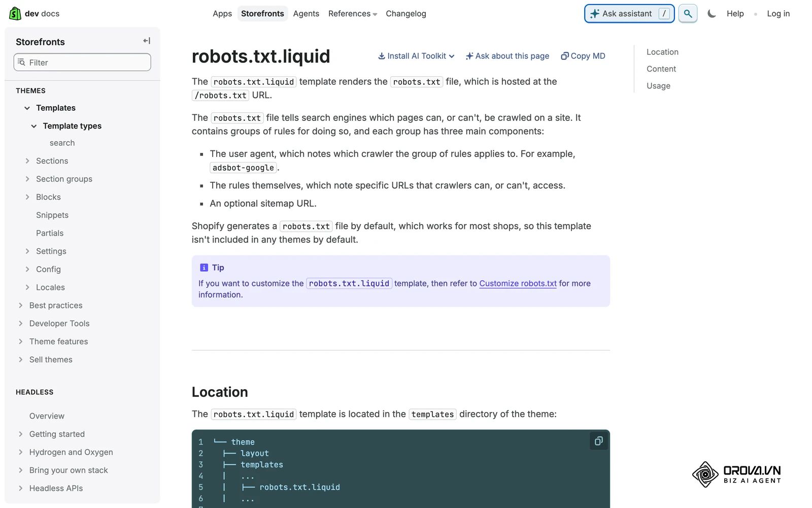Open the Headless Overview page

point(47,416)
